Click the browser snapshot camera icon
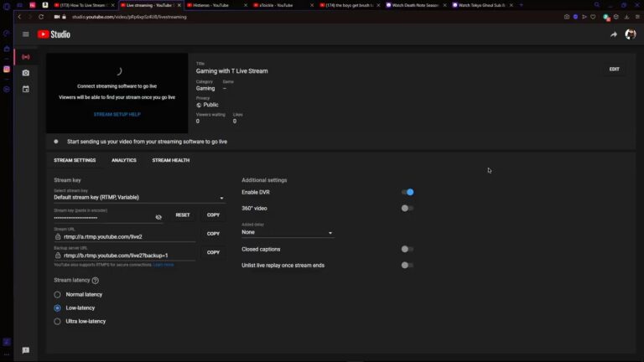This screenshot has height=362, width=644. (x=567, y=17)
